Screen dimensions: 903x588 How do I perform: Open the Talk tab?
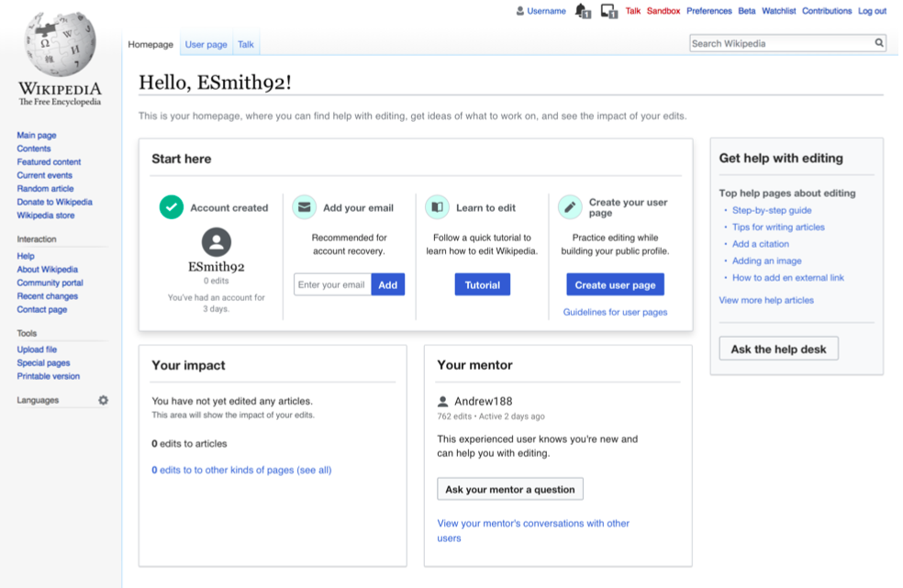pos(246,44)
